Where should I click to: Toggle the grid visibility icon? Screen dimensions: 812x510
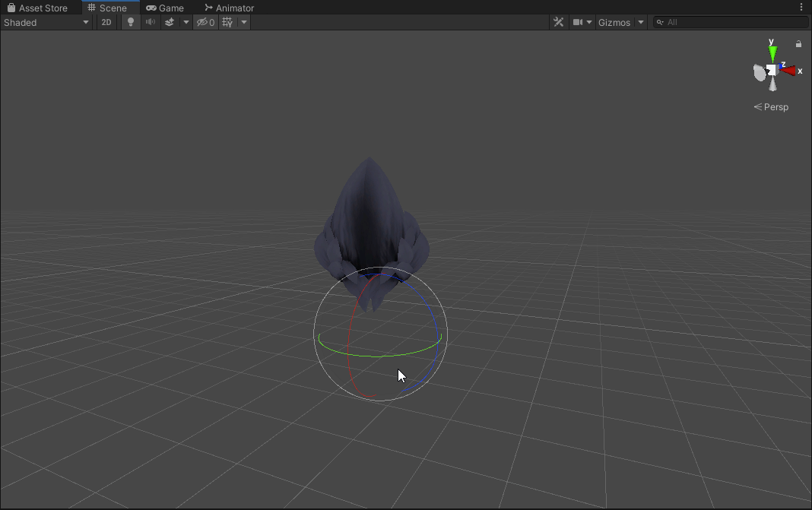[x=227, y=22]
